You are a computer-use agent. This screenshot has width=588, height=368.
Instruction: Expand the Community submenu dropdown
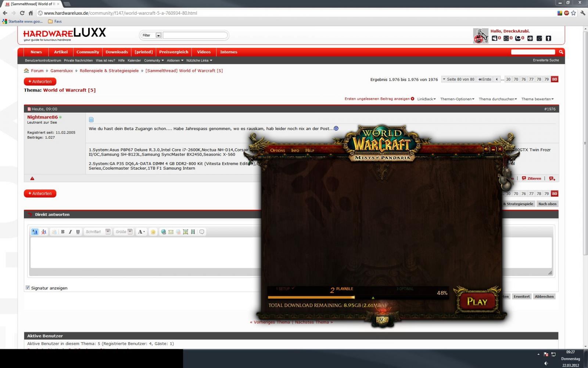[154, 60]
